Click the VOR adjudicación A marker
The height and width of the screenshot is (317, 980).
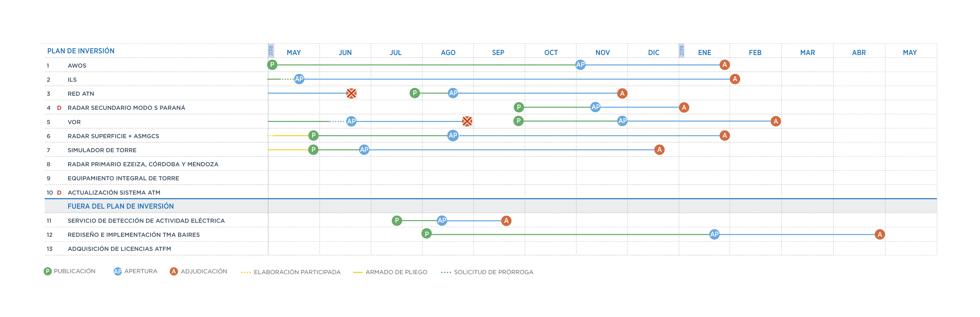775,121
